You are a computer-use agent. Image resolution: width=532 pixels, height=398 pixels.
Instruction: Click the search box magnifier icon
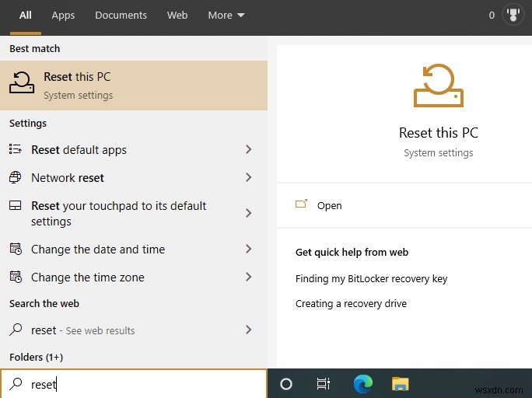[16, 384]
